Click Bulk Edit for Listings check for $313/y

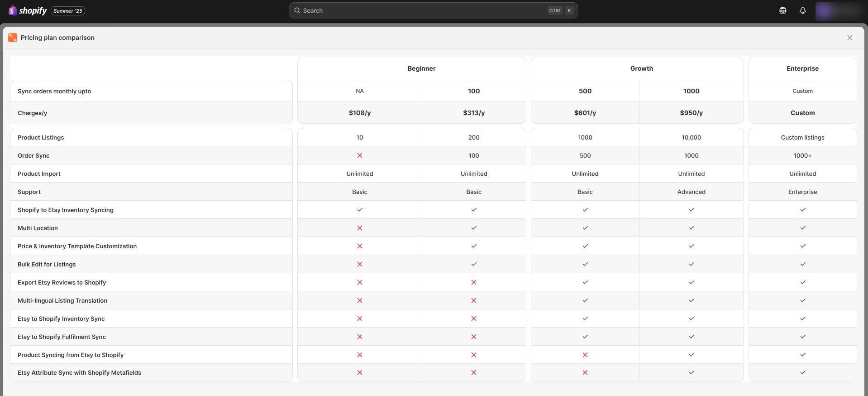(x=474, y=264)
